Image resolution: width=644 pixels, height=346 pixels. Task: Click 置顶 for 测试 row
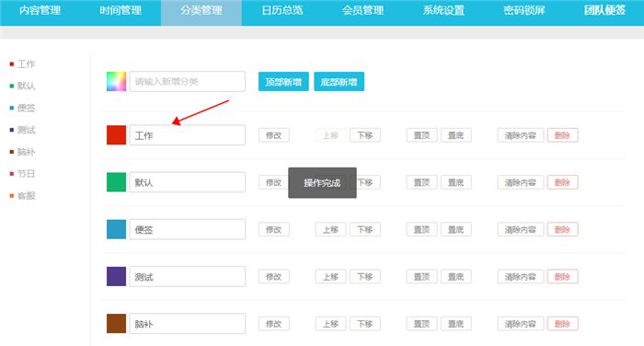point(421,277)
